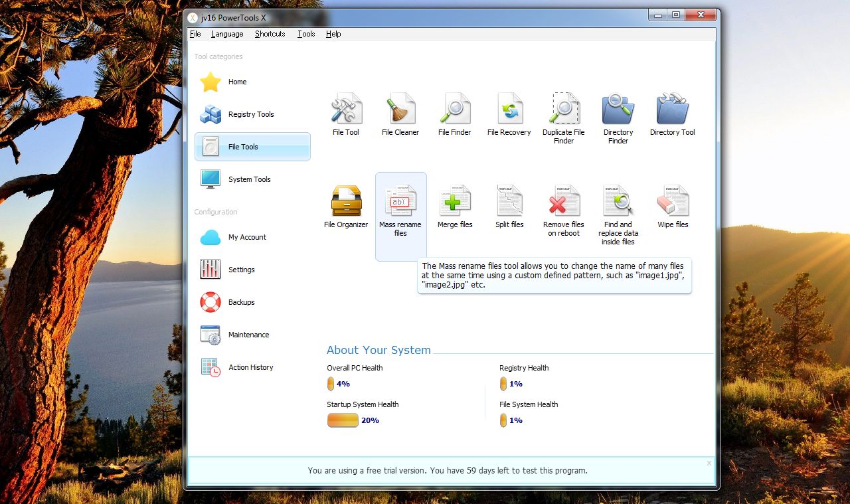Click the Registry Health label
The width and height of the screenshot is (850, 504).
[524, 368]
